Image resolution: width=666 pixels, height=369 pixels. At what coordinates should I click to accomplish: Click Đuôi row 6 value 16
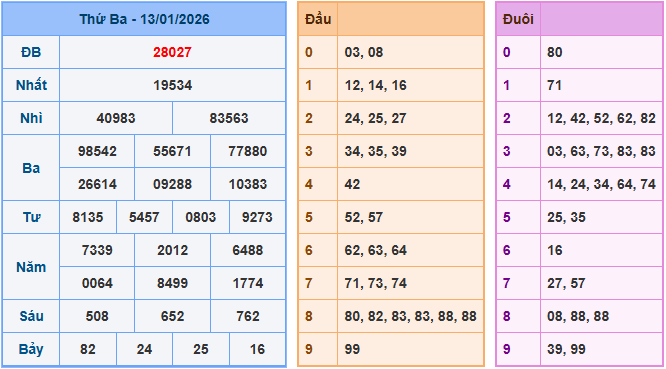point(555,250)
